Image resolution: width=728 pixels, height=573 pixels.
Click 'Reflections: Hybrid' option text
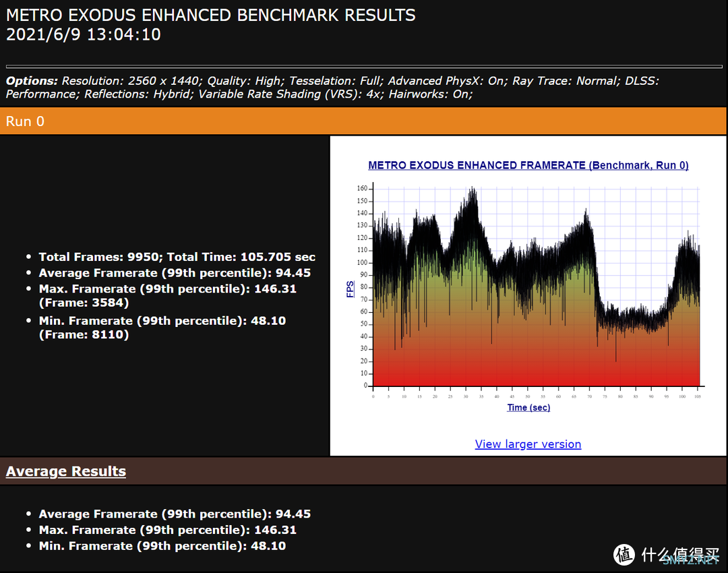pos(138,94)
